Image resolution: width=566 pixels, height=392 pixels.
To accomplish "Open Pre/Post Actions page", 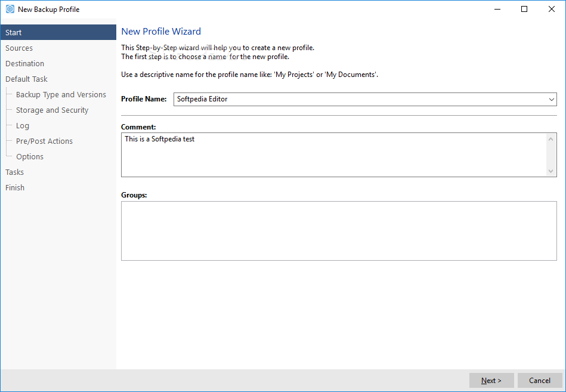I will (x=44, y=141).
